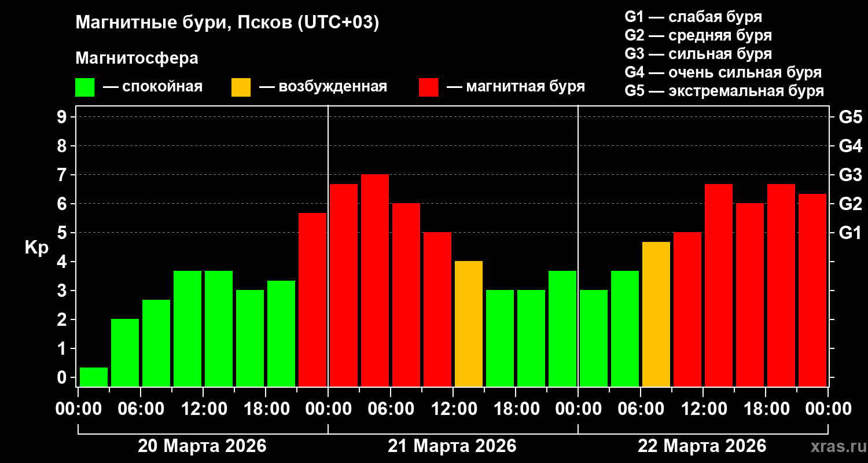Click the '18:00' time label for 21 Марта
The image size is (868, 463).
tap(516, 409)
